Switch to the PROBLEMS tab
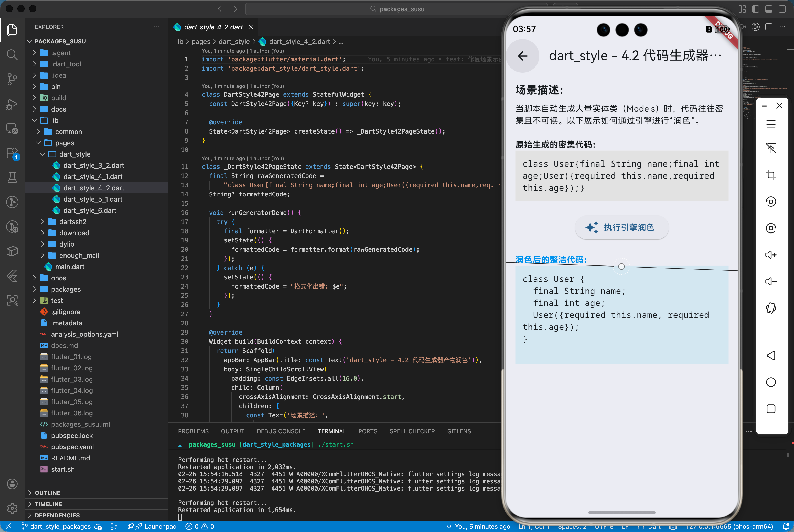The width and height of the screenshot is (794, 532). click(x=193, y=431)
